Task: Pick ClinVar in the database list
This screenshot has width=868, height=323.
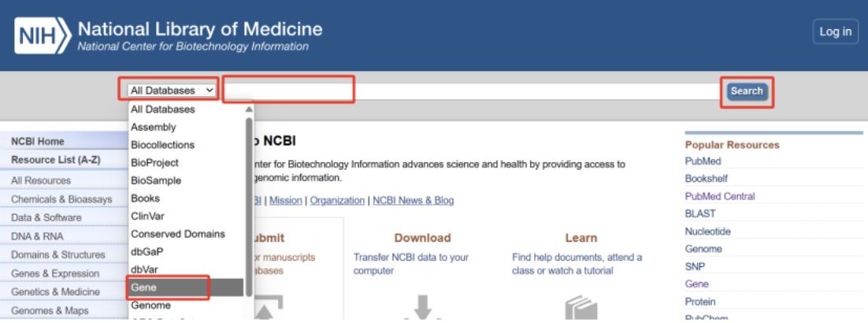Action: click(147, 216)
